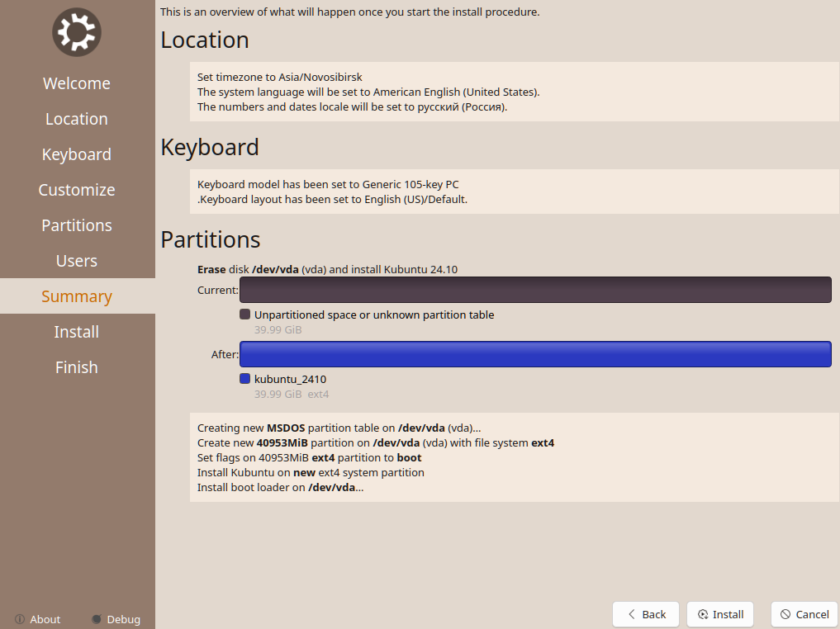Click the About info icon
This screenshot has width=840, height=629.
click(19, 619)
